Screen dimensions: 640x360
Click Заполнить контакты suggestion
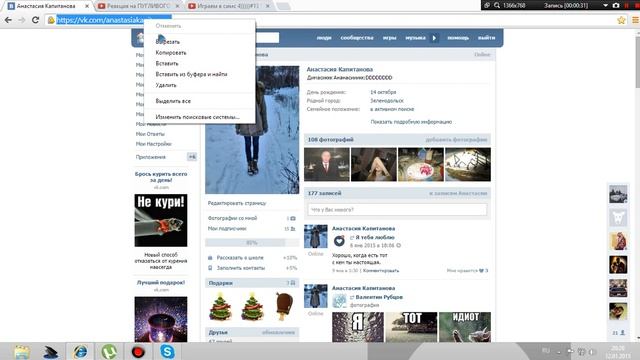(x=241, y=268)
